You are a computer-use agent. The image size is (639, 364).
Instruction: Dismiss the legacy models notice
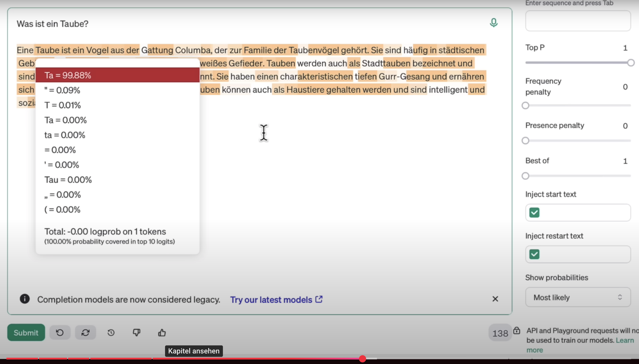point(495,299)
